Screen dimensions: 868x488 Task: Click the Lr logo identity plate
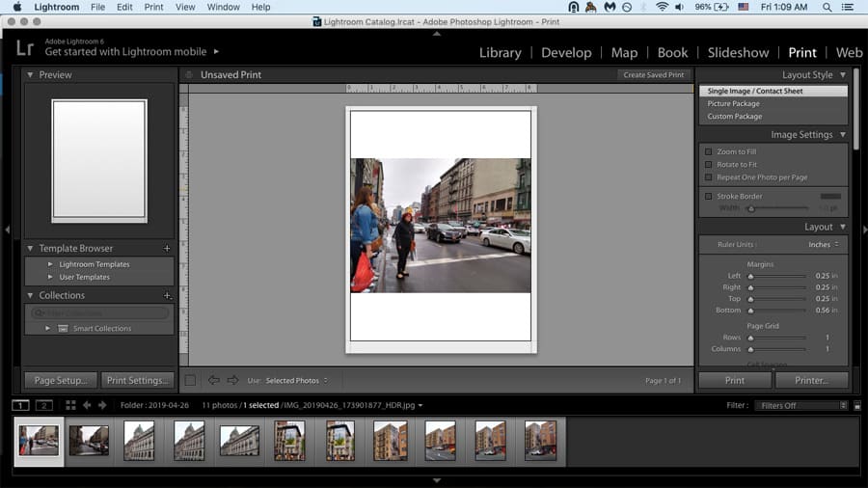click(24, 47)
